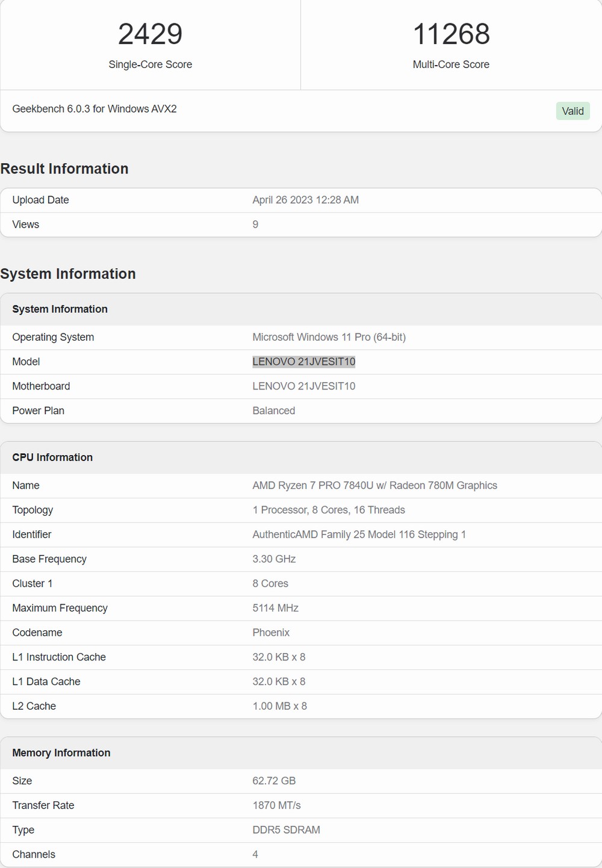This screenshot has height=868, width=602.
Task: Click the Codename Phoenix value
Action: (271, 633)
